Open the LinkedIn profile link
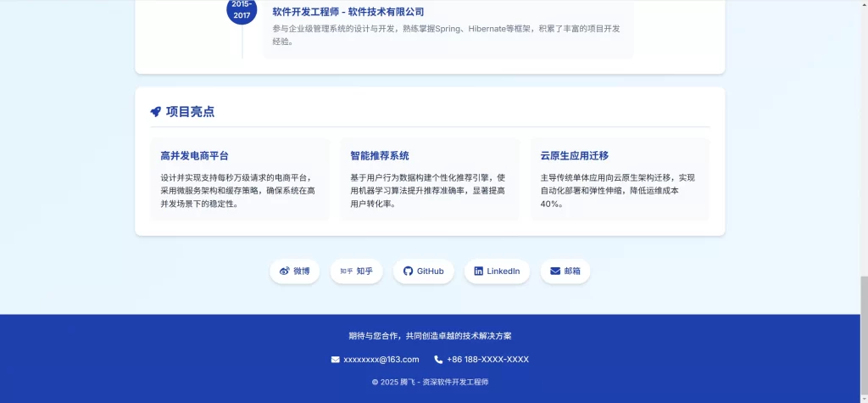868x403 pixels. click(x=497, y=271)
